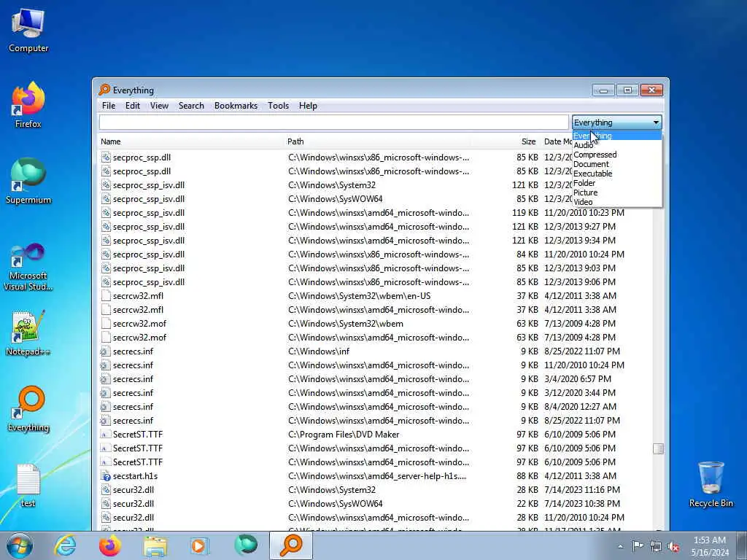
Task: Open the Search menu
Action: (191, 106)
